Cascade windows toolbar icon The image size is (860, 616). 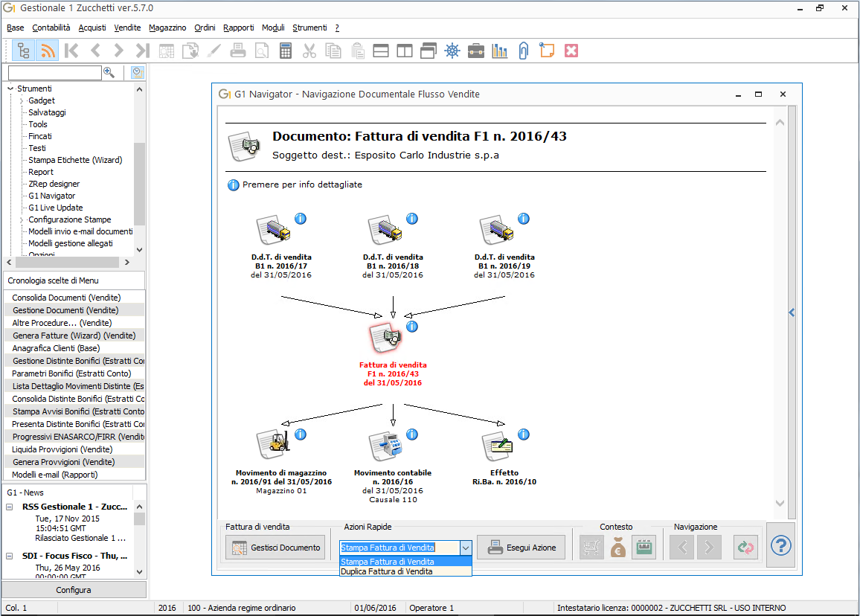pyautogui.click(x=429, y=51)
